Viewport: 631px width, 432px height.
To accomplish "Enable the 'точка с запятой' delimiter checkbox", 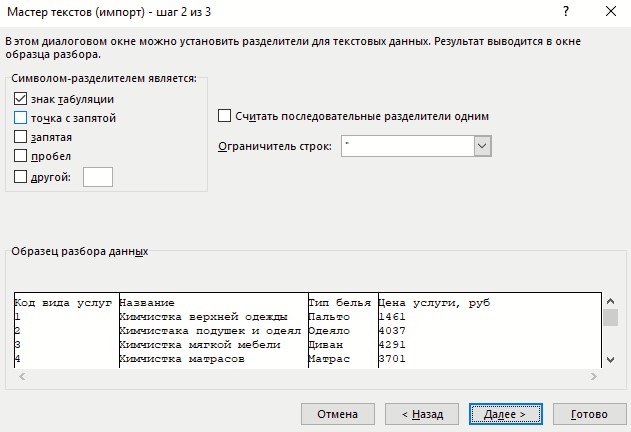I will pos(21,118).
